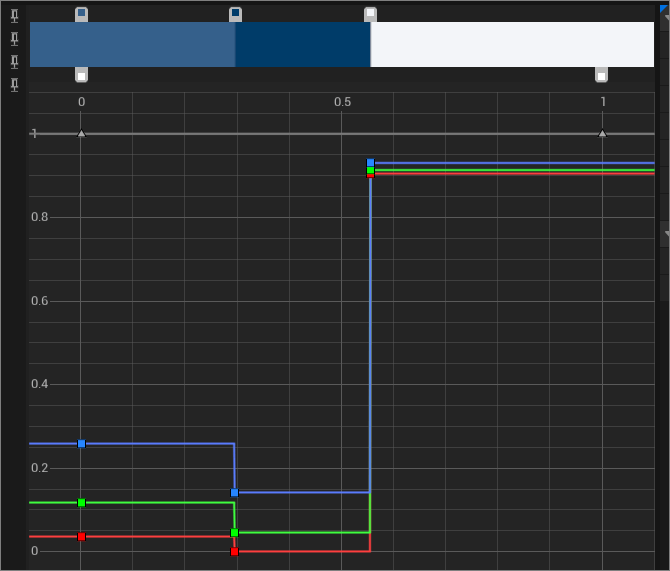Select the blue curve key at time 0

pos(82,444)
